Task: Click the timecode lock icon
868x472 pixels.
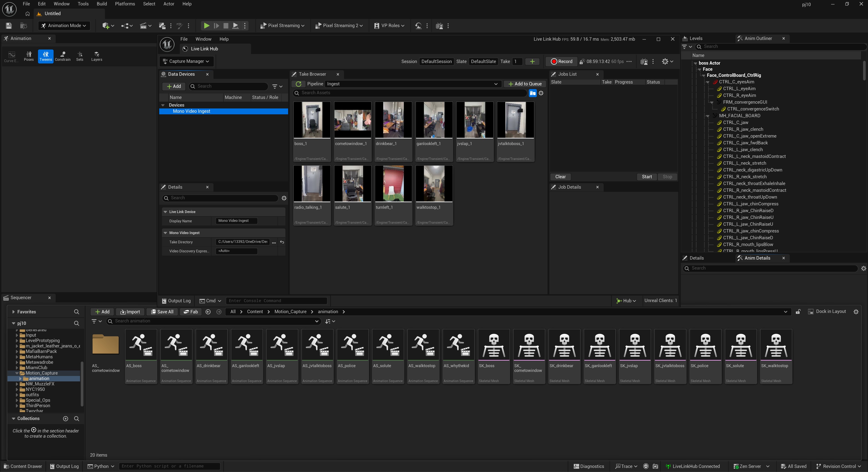Action: point(582,62)
